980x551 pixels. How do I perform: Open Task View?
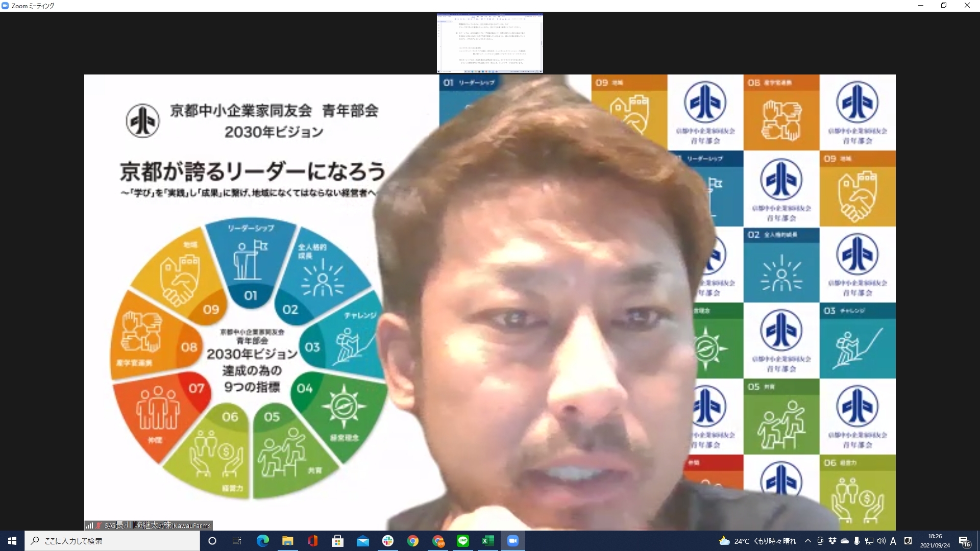click(237, 541)
